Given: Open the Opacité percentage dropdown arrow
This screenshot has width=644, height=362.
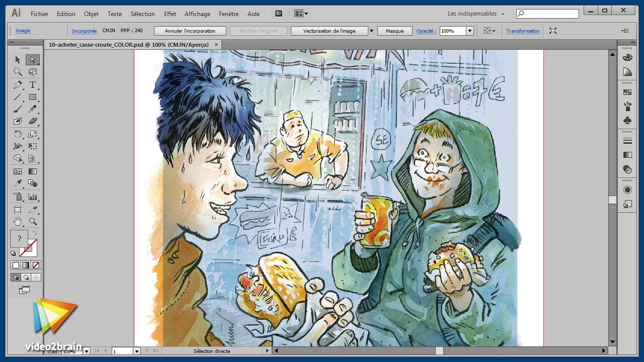Looking at the screenshot, I should (x=470, y=31).
